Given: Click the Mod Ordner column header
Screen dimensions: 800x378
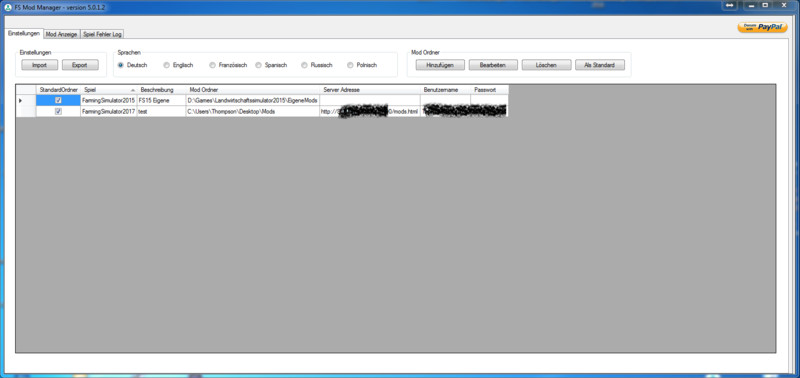Looking at the screenshot, I should click(253, 90).
